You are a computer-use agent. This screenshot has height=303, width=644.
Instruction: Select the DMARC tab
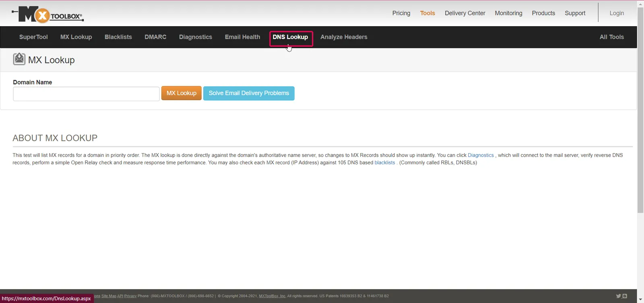(155, 37)
